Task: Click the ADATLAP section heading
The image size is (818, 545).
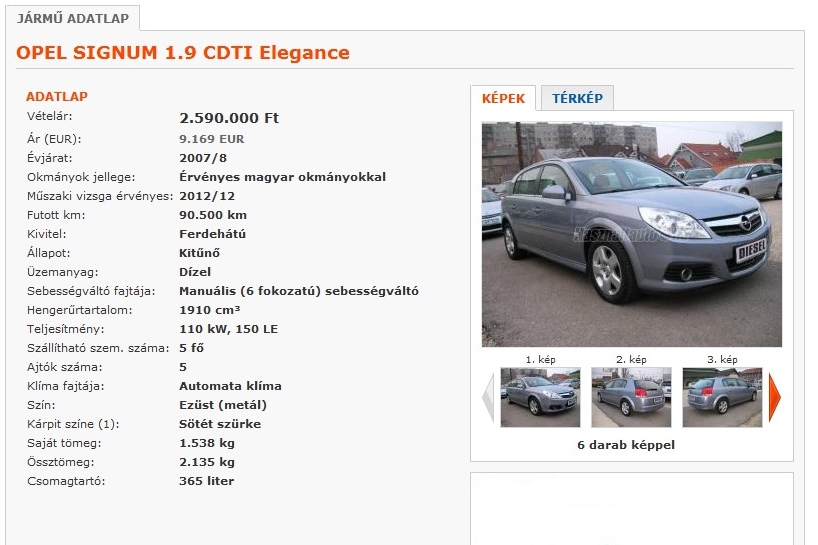Action: (x=57, y=96)
